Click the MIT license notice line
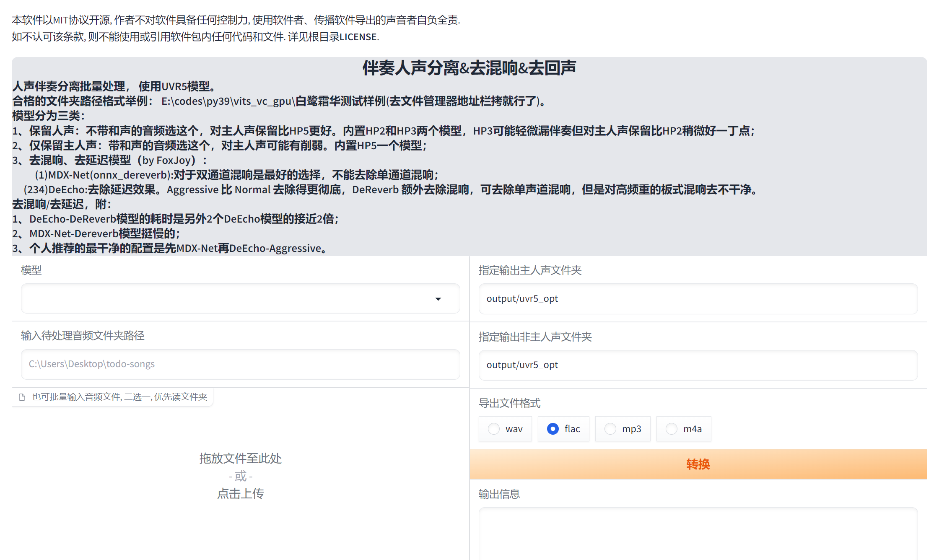The width and height of the screenshot is (939, 560). pos(236,20)
